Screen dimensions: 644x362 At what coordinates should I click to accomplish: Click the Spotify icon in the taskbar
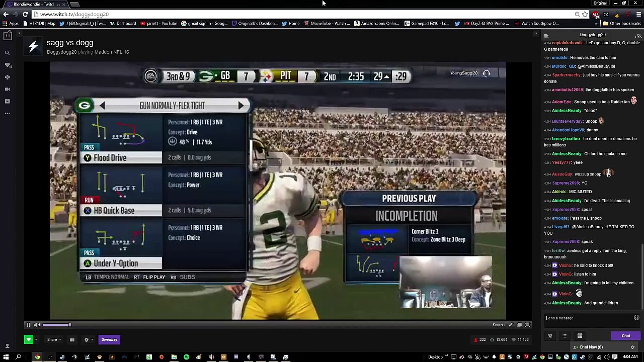coord(186,357)
